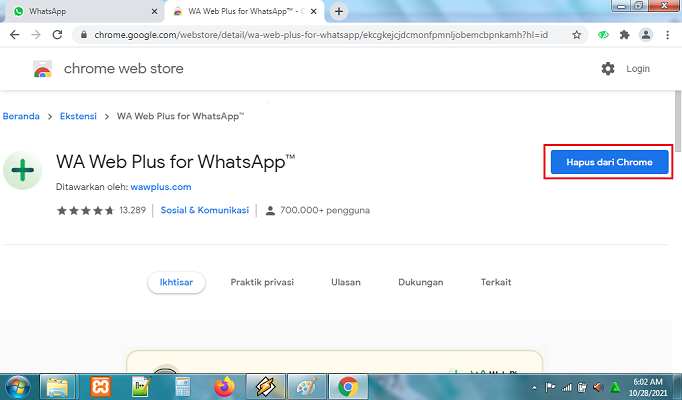Launch Firefox from the taskbar
Viewport: 682px width, 400px height.
224,387
